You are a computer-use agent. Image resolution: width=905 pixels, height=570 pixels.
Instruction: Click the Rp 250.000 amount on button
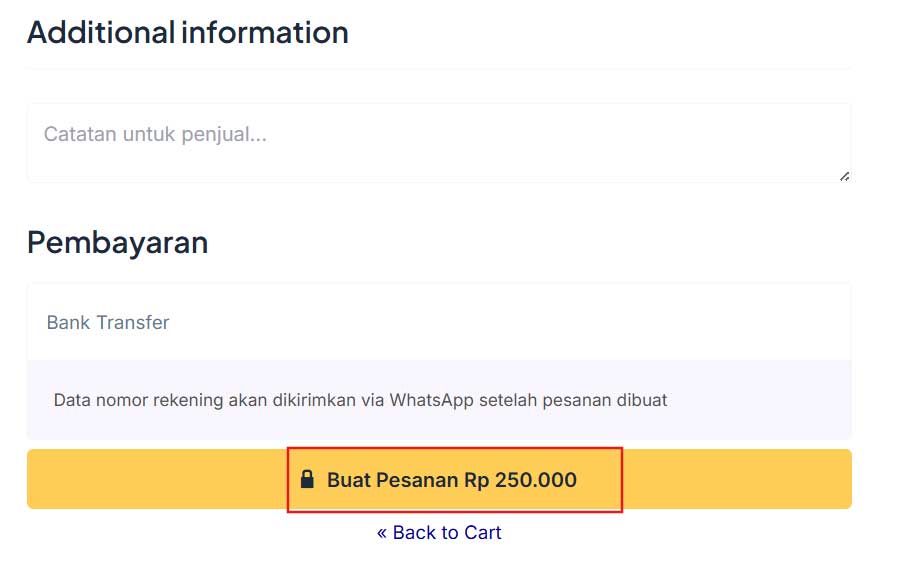tap(521, 480)
